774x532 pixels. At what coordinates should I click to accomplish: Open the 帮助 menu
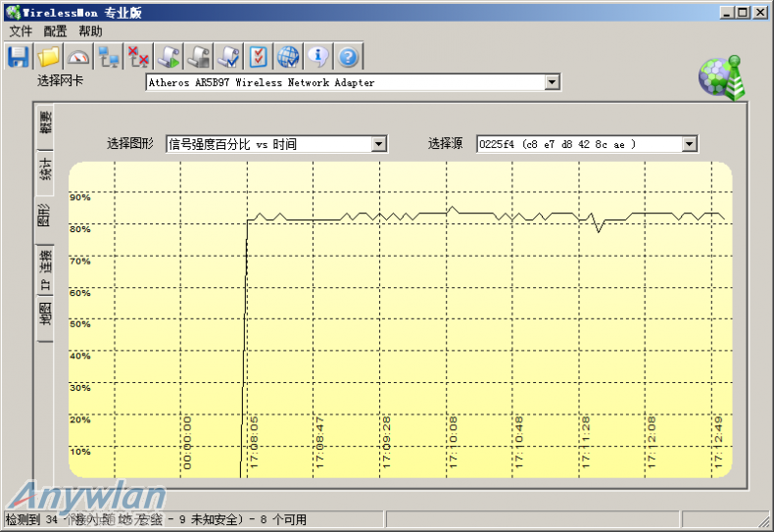pos(90,31)
